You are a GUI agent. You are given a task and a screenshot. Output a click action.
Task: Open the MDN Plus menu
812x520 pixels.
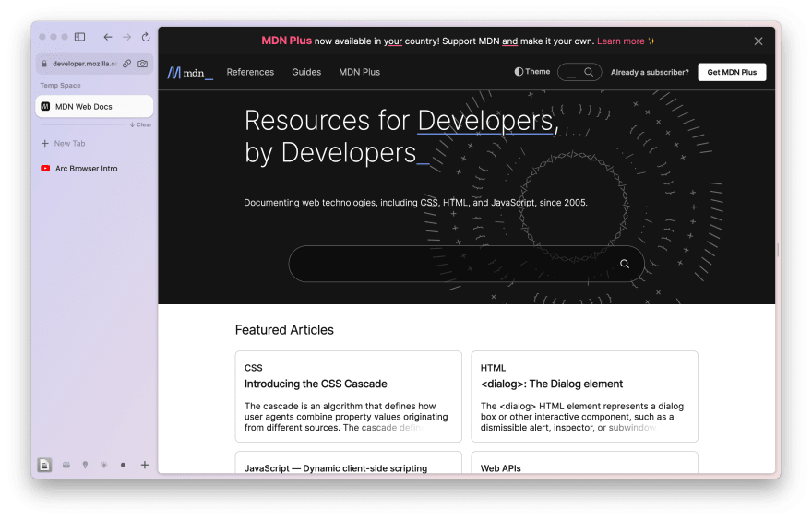359,73
